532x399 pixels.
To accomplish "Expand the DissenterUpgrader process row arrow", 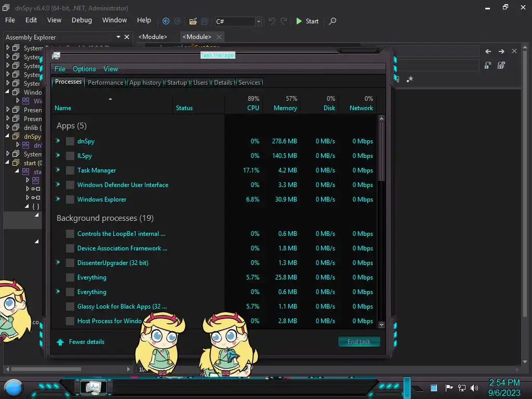I will [58, 262].
